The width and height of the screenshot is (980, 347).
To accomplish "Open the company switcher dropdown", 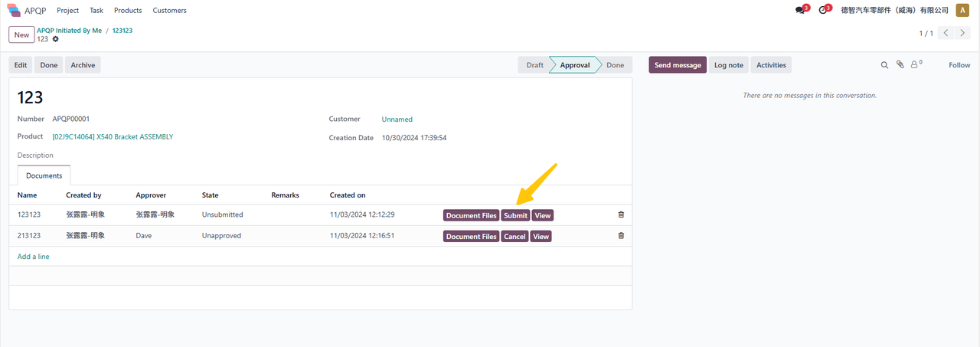I will click(x=894, y=11).
